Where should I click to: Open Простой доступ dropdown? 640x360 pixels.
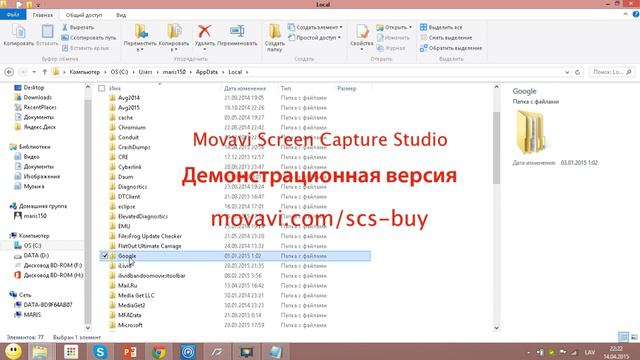point(314,38)
